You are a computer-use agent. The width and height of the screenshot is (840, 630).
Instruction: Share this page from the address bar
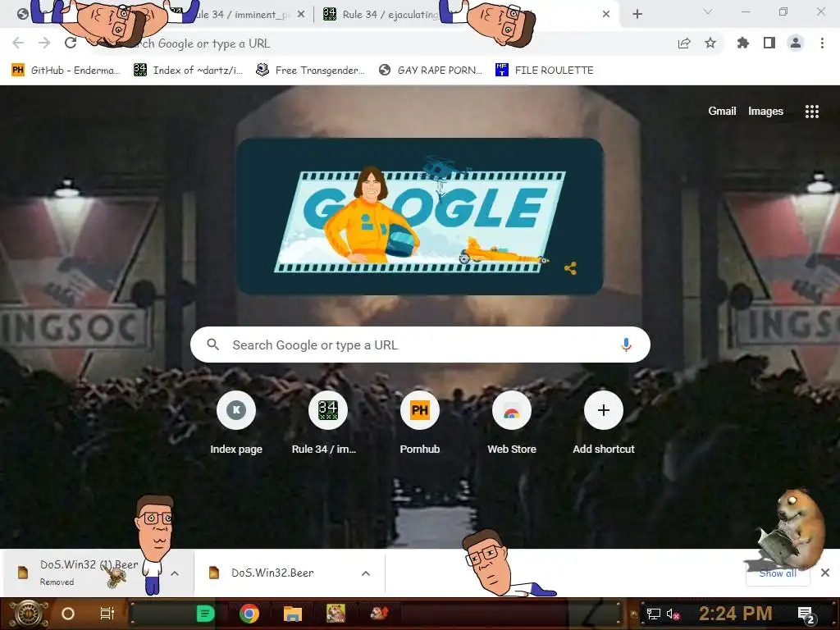click(x=684, y=43)
